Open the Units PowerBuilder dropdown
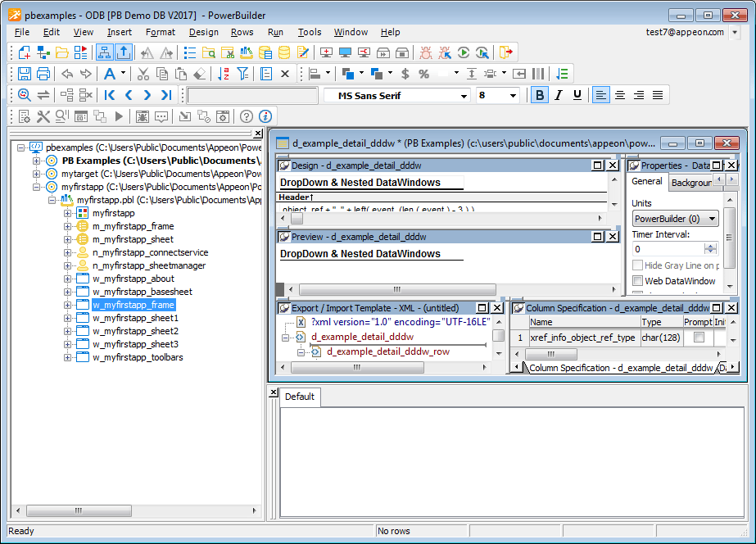Image resolution: width=756 pixels, height=544 pixels. (x=712, y=219)
